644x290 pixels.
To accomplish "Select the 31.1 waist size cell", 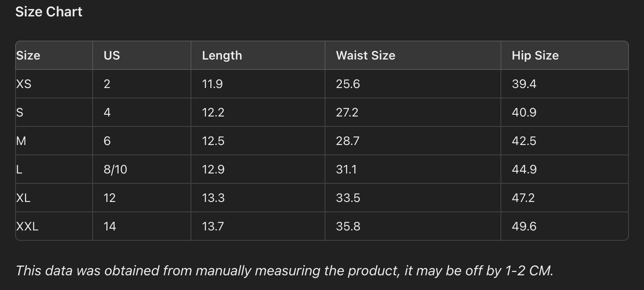I will (346, 170).
